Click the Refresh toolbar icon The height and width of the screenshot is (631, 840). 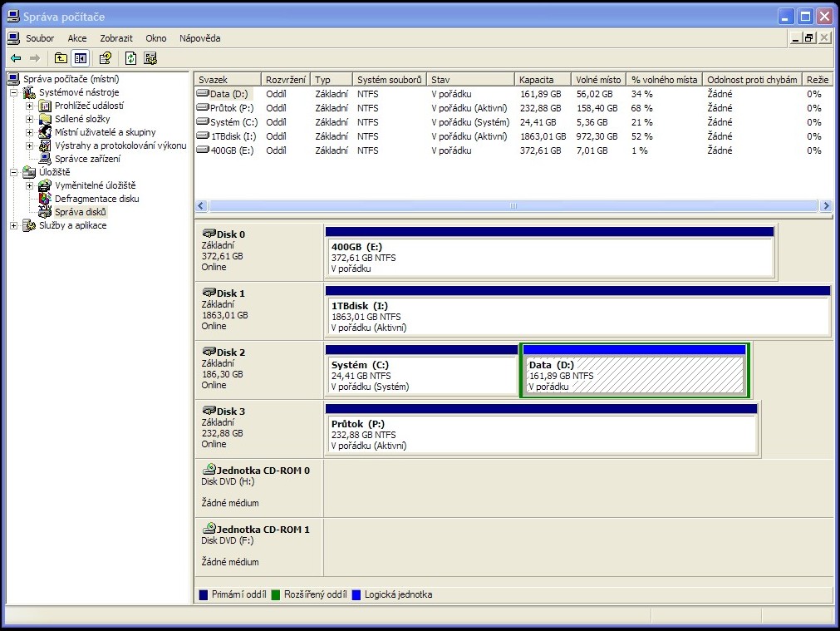click(x=130, y=58)
